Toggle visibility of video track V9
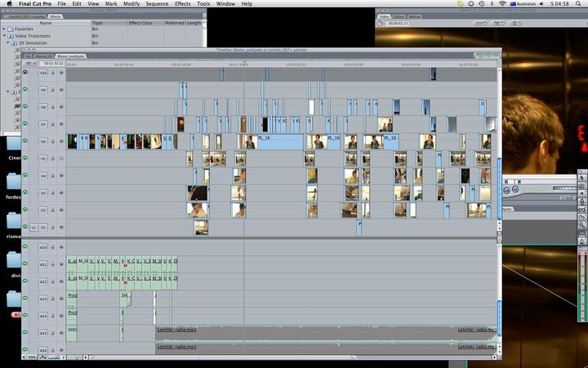 click(25, 90)
